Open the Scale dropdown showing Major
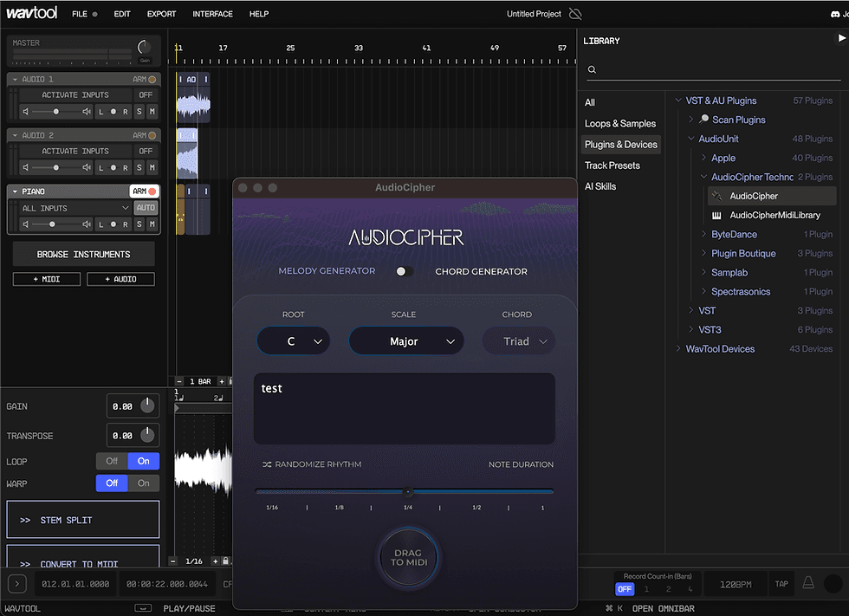 [406, 341]
